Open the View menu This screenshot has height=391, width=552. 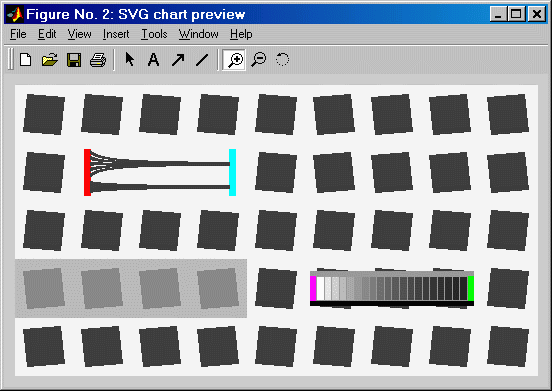80,34
